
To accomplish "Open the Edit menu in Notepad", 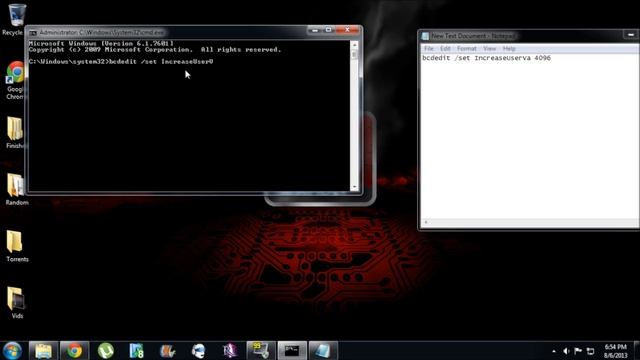I will 445,49.
